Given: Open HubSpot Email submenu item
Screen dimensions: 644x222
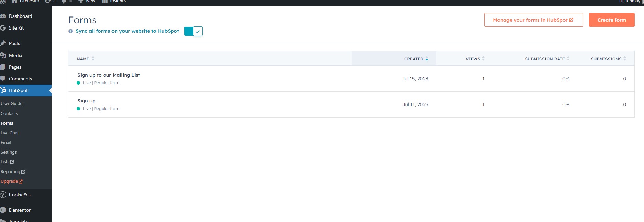Looking at the screenshot, I should click(x=6, y=142).
